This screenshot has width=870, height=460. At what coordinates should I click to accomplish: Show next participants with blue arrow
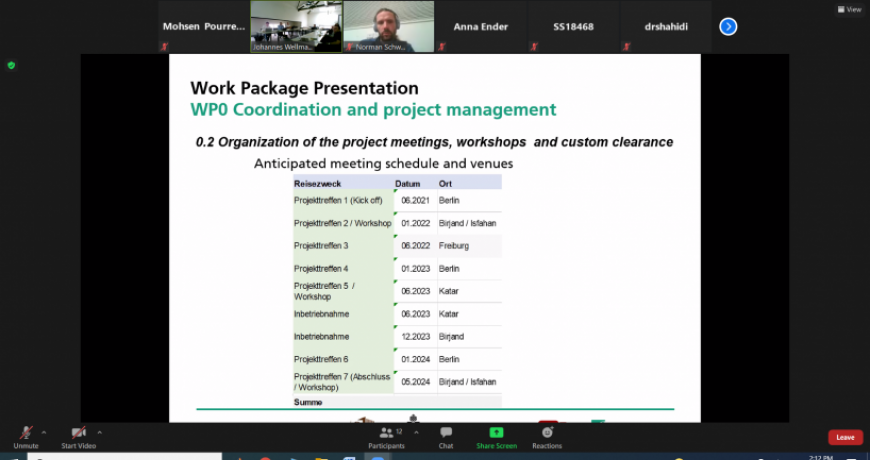[x=728, y=27]
